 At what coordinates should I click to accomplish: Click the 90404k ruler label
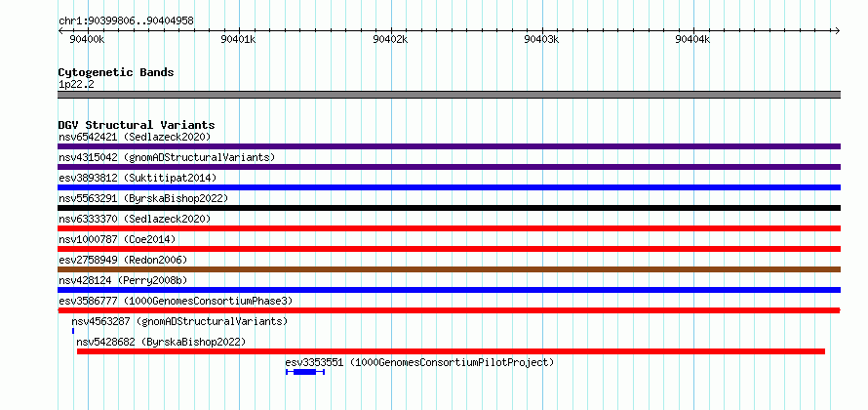click(x=693, y=39)
